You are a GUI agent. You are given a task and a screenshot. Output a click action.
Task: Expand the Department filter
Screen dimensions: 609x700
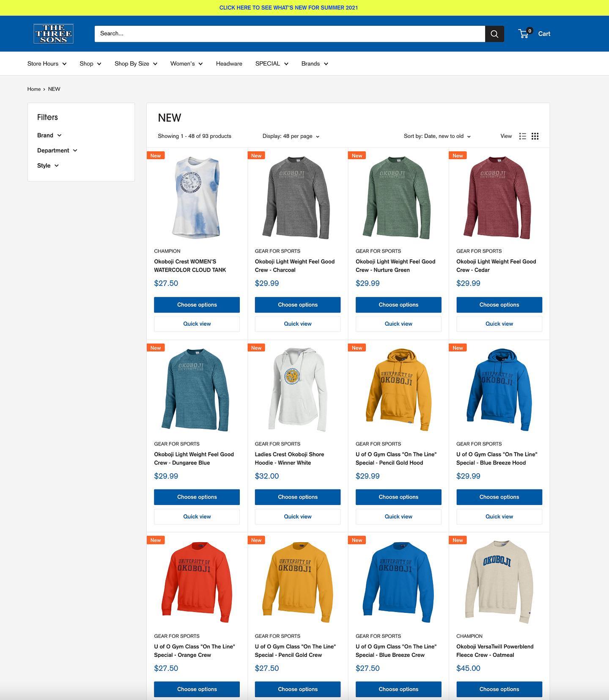pos(57,151)
